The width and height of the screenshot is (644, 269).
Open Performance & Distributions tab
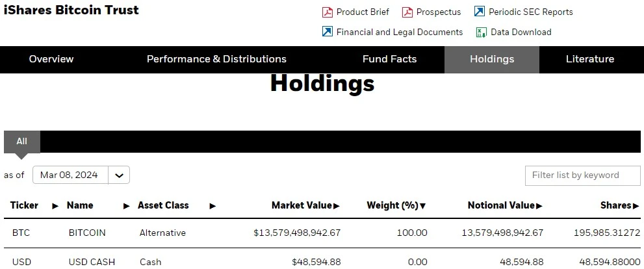coord(216,59)
